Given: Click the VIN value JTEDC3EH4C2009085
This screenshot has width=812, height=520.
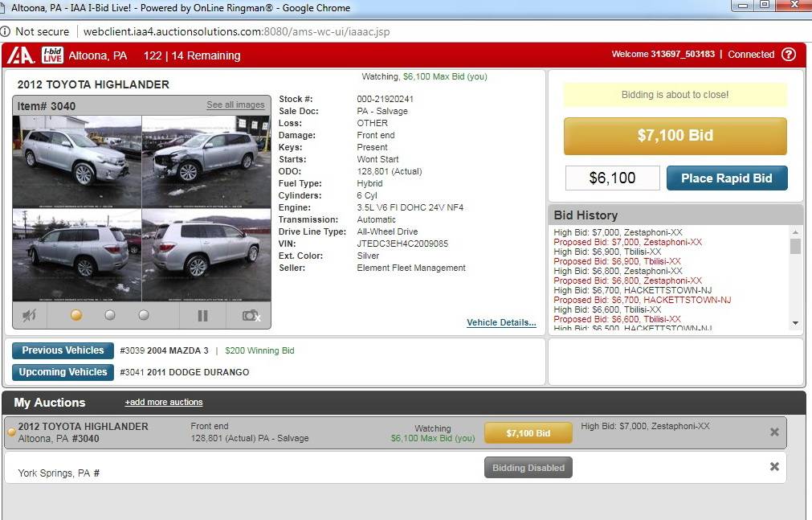Looking at the screenshot, I should coord(402,244).
